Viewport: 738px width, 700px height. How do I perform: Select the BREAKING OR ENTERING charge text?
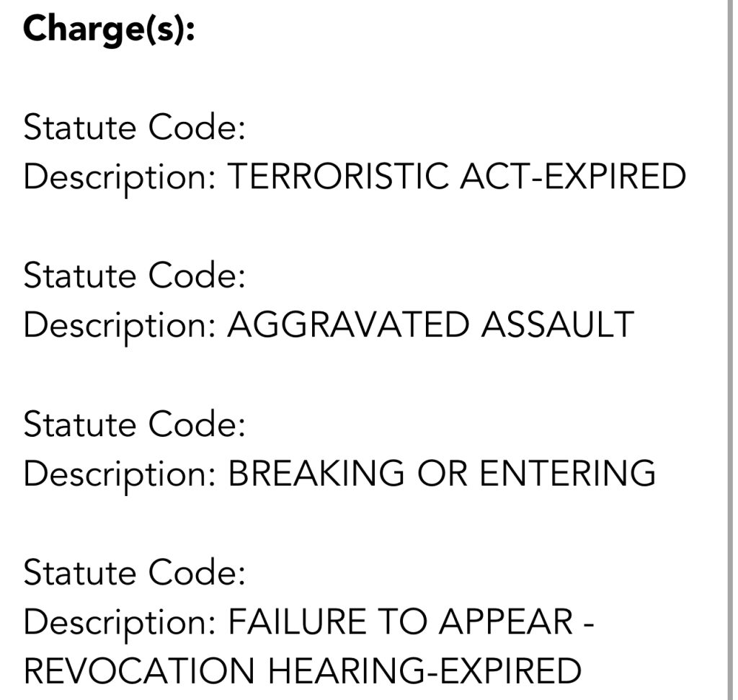[441, 474]
